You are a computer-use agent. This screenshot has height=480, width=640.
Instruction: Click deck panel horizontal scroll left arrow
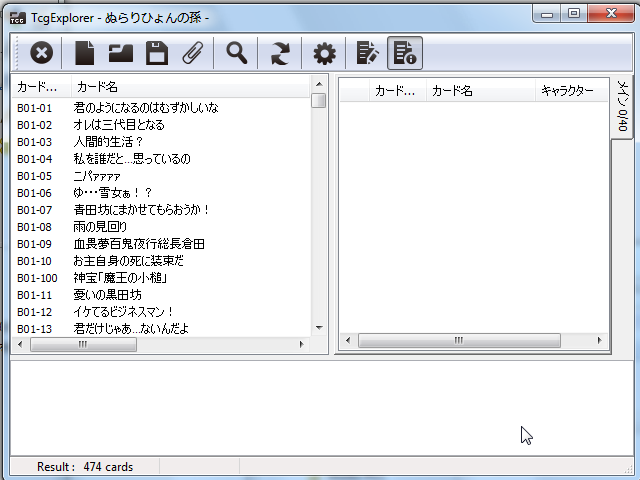click(x=348, y=340)
